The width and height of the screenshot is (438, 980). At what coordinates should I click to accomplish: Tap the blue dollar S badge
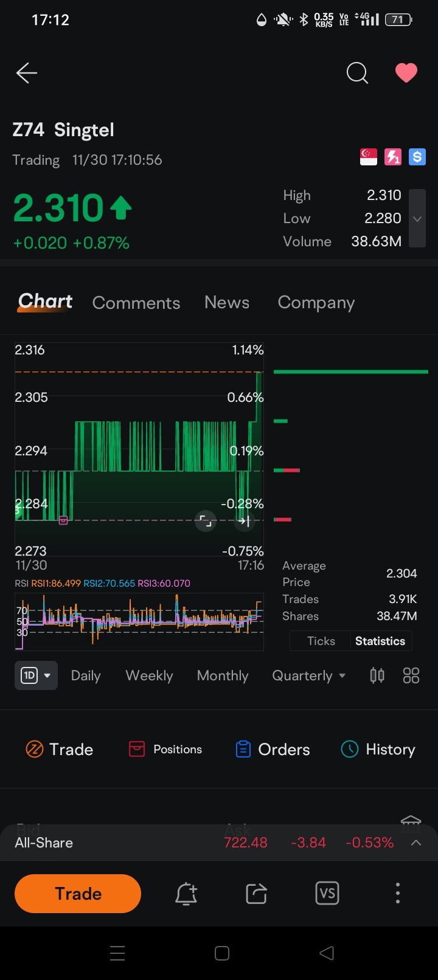[x=417, y=157]
